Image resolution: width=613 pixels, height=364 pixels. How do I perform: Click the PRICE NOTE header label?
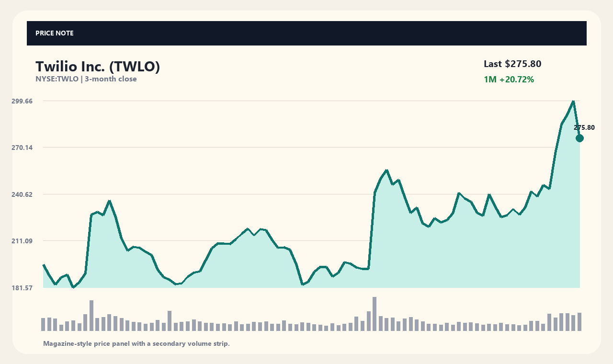pos(54,33)
